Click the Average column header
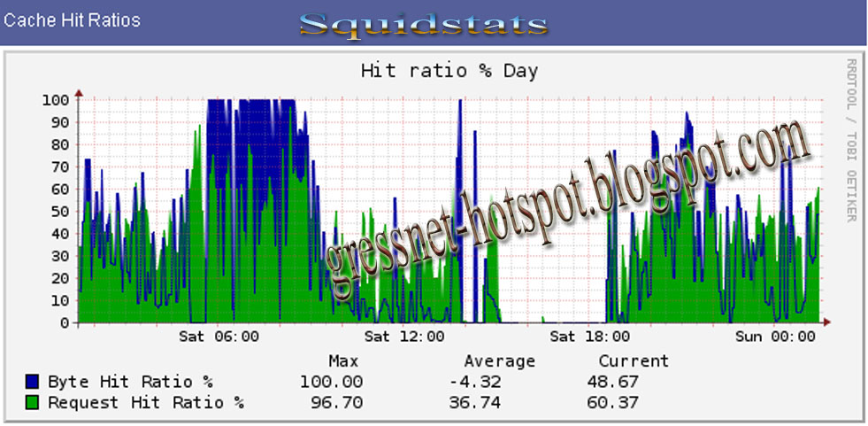Image resolution: width=868 pixels, height=426 pixels. (499, 361)
